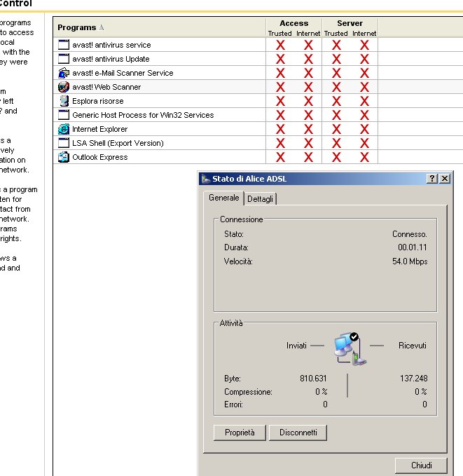
Task: Click the Access column group header
Action: [293, 23]
